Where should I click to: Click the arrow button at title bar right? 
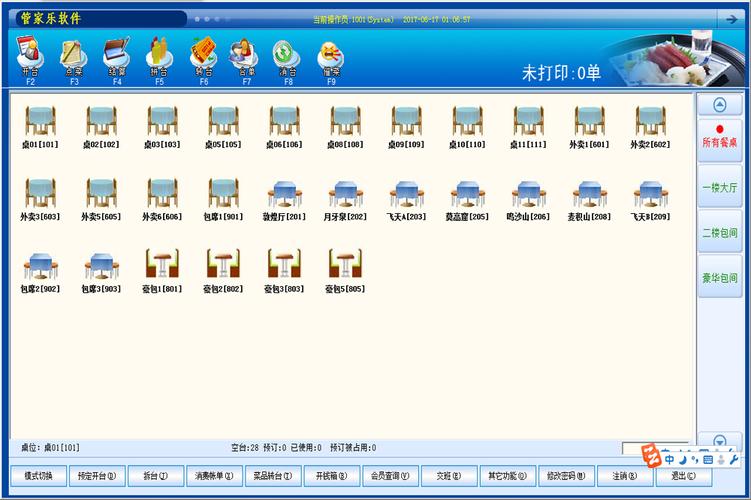point(731,19)
